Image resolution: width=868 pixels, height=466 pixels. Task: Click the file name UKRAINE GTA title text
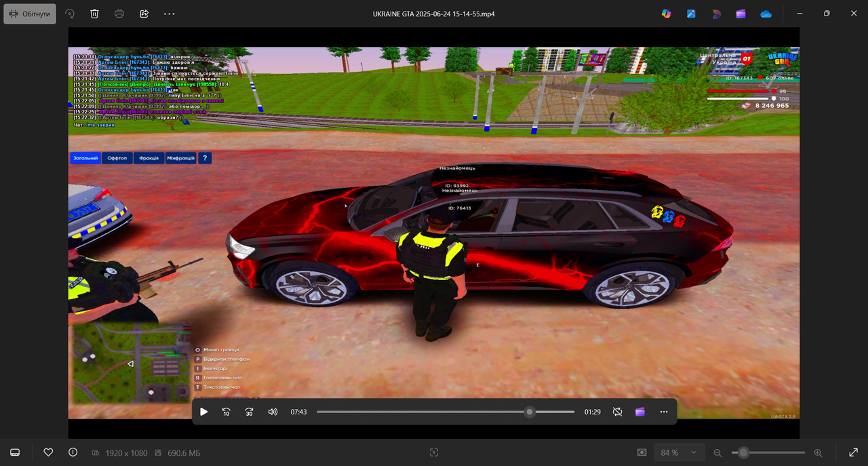(433, 14)
